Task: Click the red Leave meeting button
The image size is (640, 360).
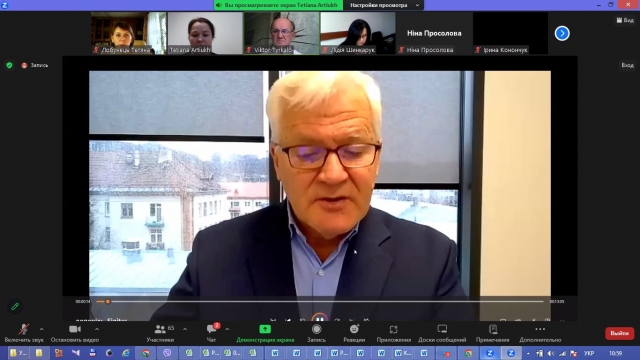Action: click(x=619, y=333)
